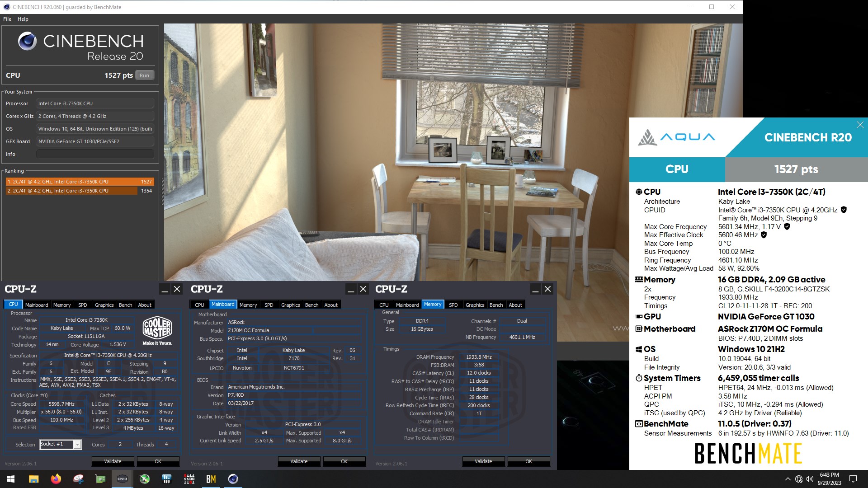Click the BENCHMATE logo at the panel bottom
Viewport: 868px width, 488px height.
[x=748, y=453]
